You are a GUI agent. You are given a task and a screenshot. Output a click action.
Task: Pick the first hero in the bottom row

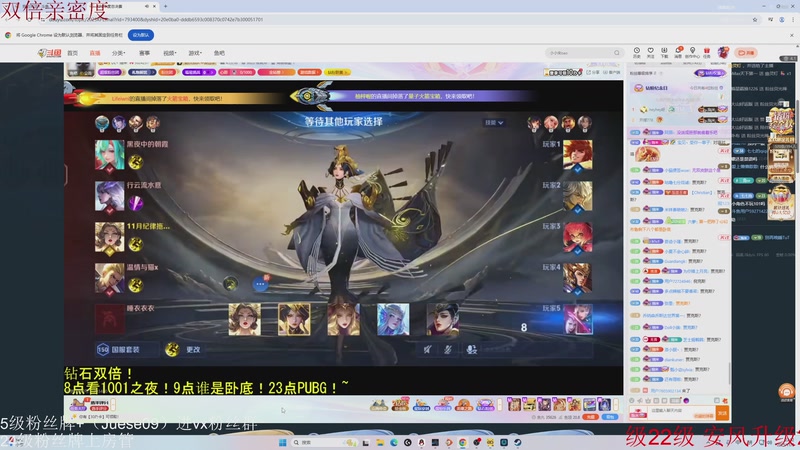pos(244,319)
